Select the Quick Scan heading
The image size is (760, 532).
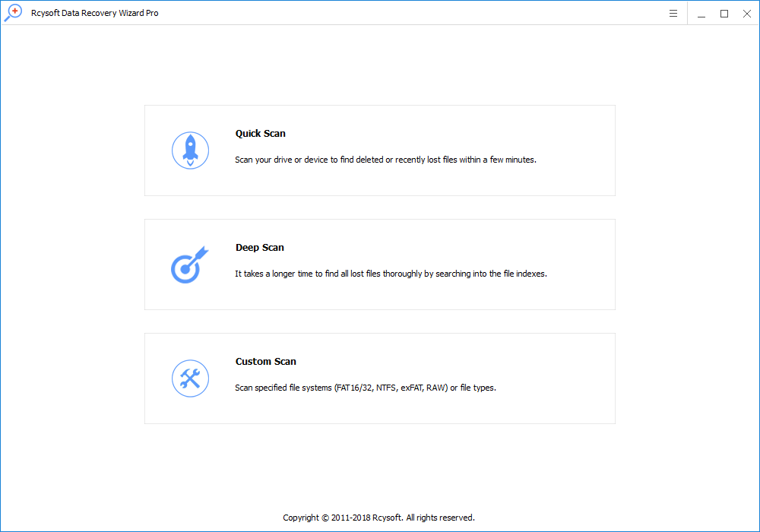pos(261,134)
